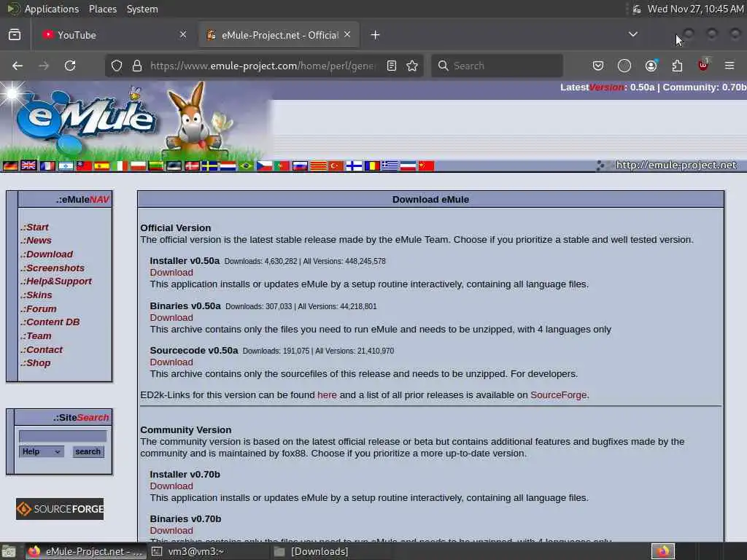The height and width of the screenshot is (560, 747).
Task: Click the SiteSearch search button
Action: tap(88, 451)
